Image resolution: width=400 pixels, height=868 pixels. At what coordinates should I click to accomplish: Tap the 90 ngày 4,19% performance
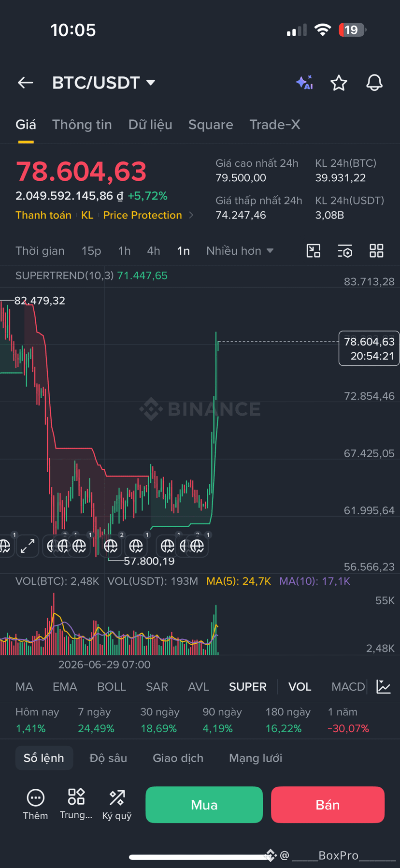(x=222, y=720)
